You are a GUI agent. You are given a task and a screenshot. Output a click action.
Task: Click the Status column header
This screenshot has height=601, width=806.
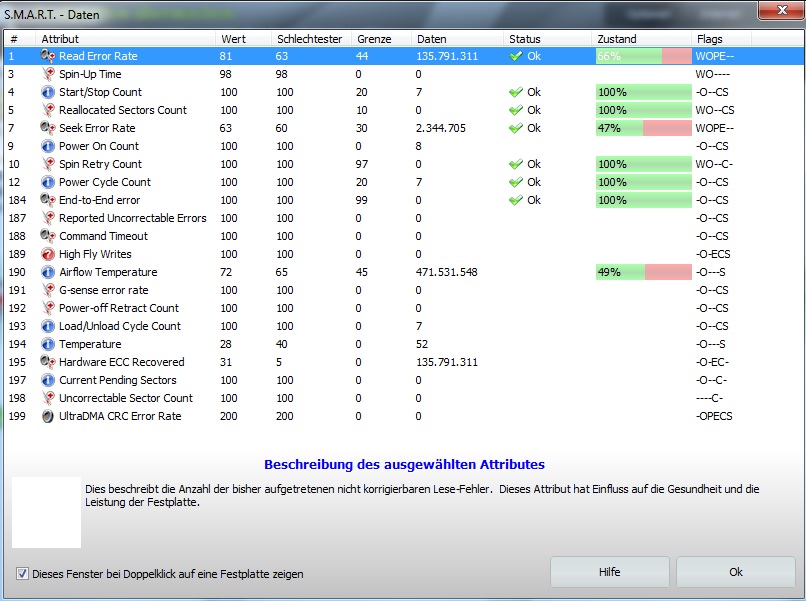tap(547, 39)
